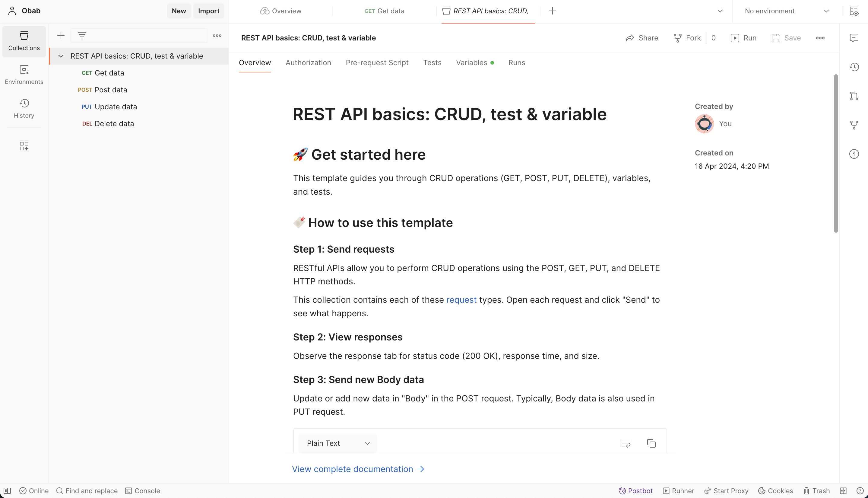The height and width of the screenshot is (498, 868).
Task: Open the comments panel icon
Action: click(x=854, y=38)
